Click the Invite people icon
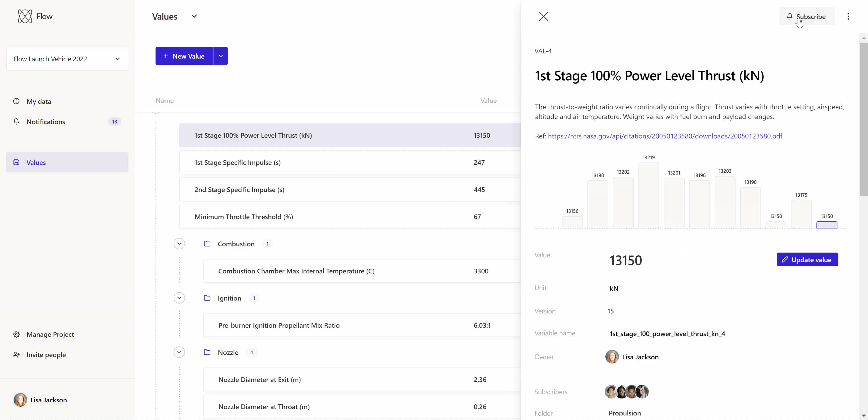Screen dimensions: 868x420 16,354
